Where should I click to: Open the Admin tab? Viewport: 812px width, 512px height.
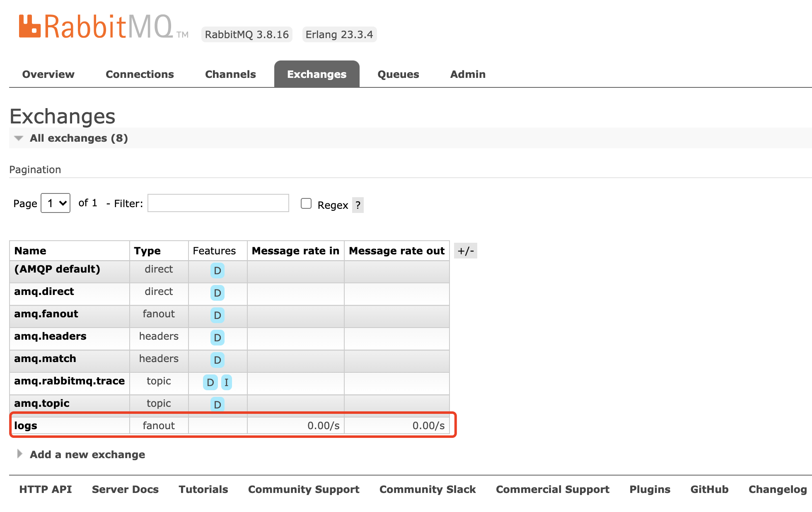pos(468,74)
